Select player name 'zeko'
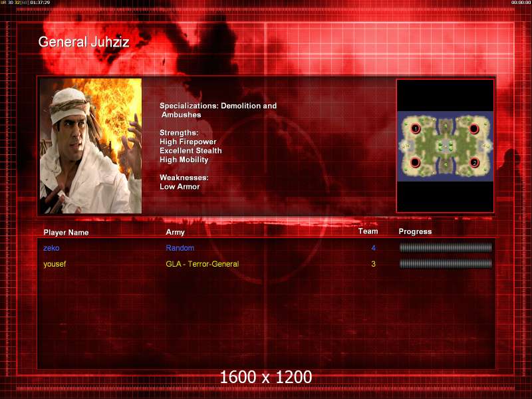This screenshot has width=532, height=399. [51, 248]
